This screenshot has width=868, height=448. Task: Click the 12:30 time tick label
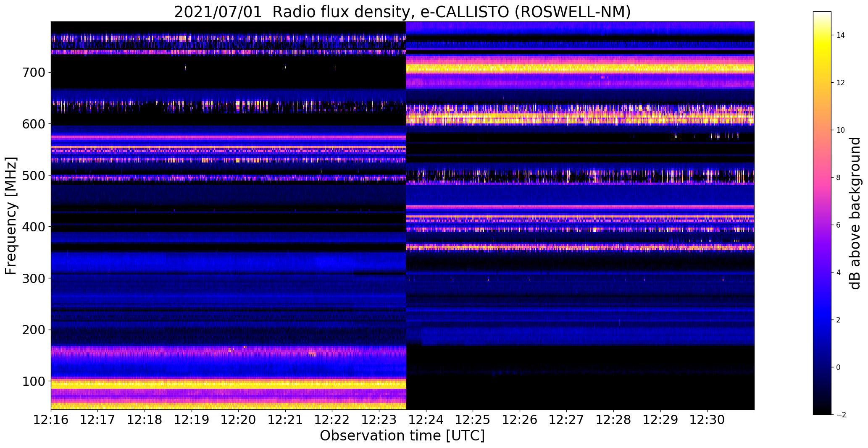coord(707,420)
